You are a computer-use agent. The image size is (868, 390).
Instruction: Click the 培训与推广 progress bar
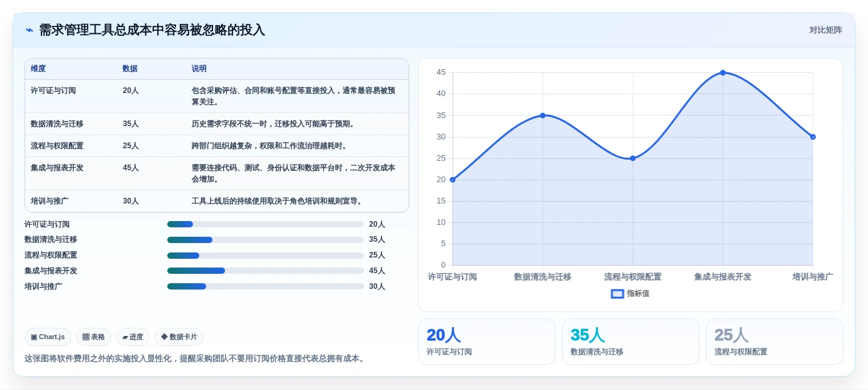[x=265, y=286]
